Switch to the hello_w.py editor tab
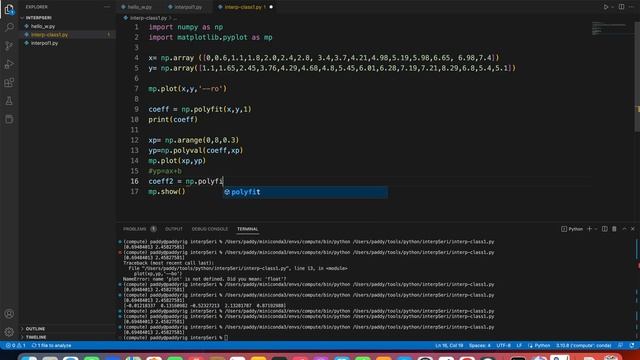The image size is (640, 360). pyautogui.click(x=139, y=7)
